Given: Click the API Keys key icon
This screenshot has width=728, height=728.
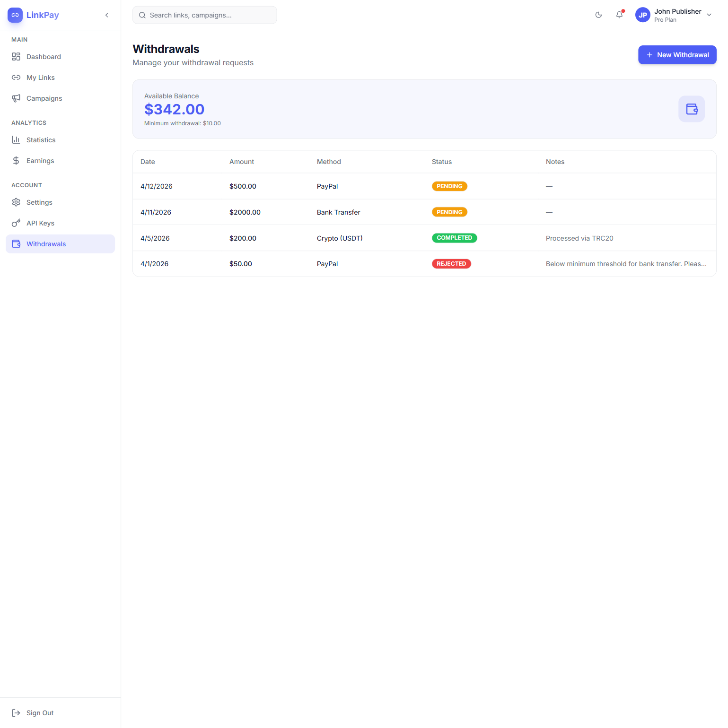Looking at the screenshot, I should coord(16,223).
